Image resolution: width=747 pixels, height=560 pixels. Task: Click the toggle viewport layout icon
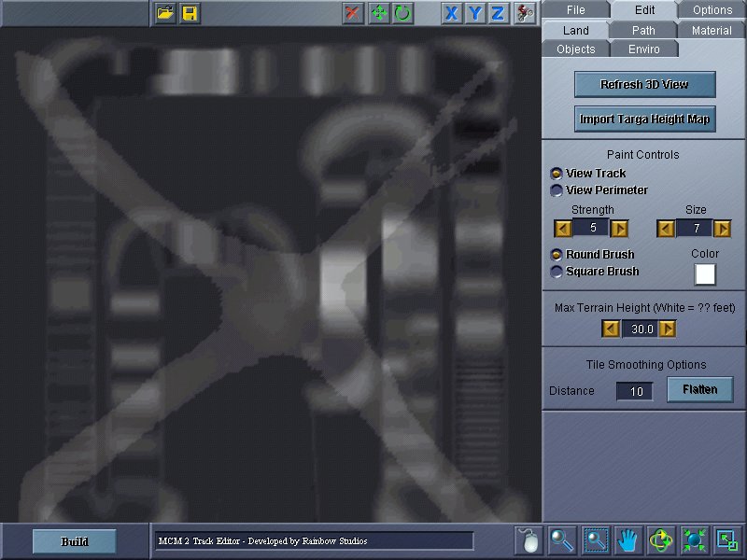click(x=727, y=540)
